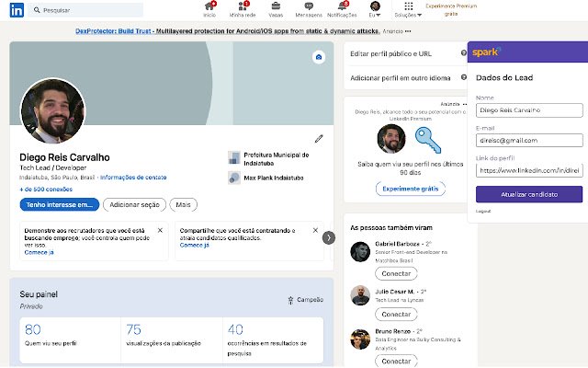Click Conectar under Gabriel Barboza
The image size is (588, 368).
(396, 274)
